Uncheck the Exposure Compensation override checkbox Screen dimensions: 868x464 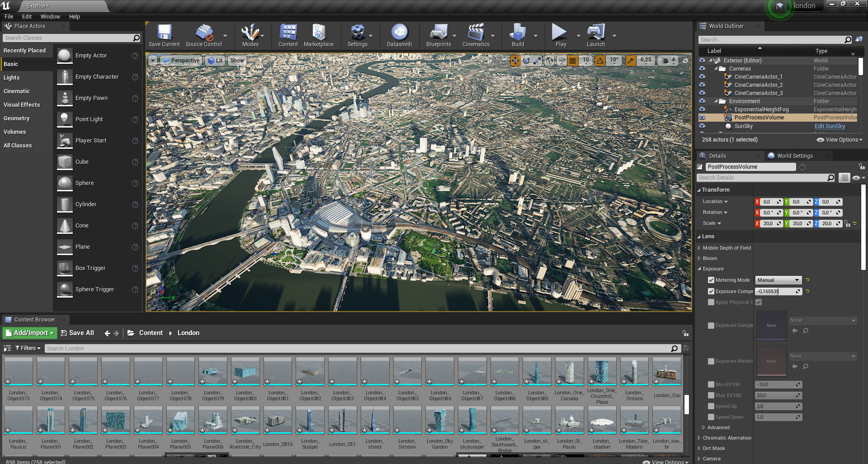711,291
